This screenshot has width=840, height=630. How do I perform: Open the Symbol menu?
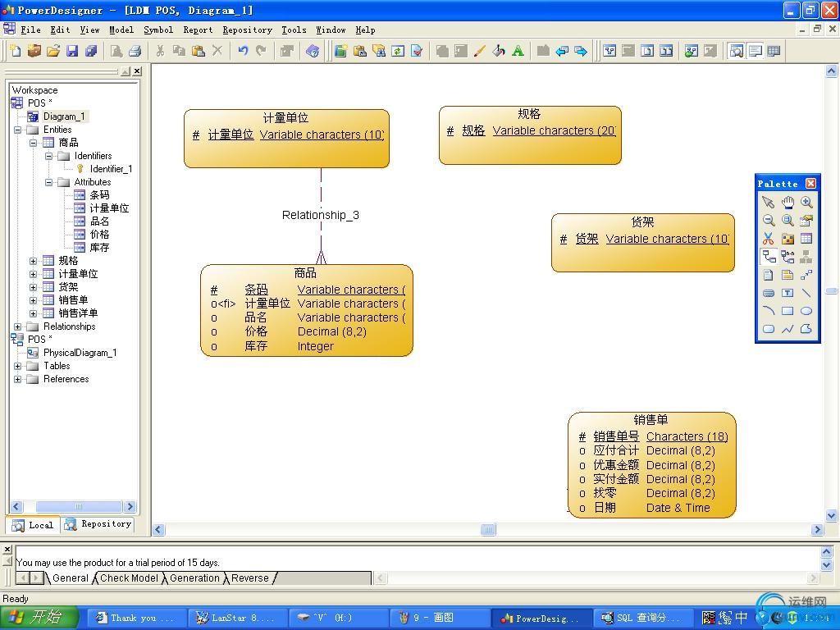[x=158, y=30]
